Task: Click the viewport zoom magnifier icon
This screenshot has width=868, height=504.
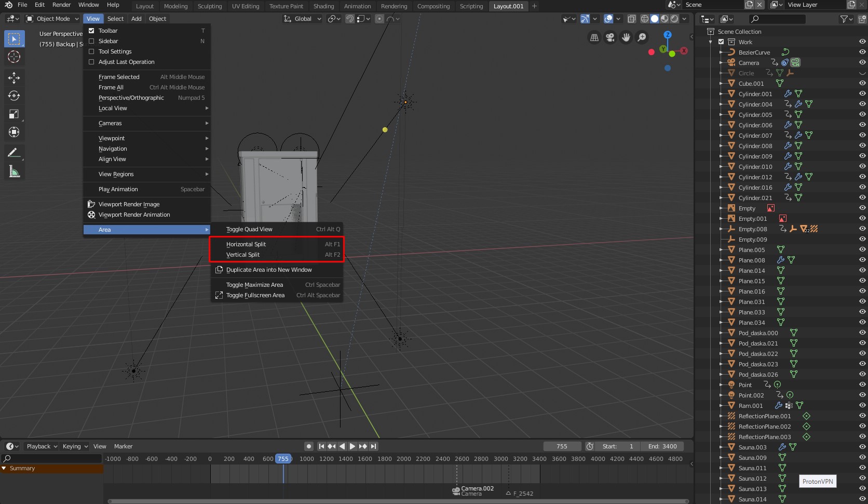Action: [642, 37]
